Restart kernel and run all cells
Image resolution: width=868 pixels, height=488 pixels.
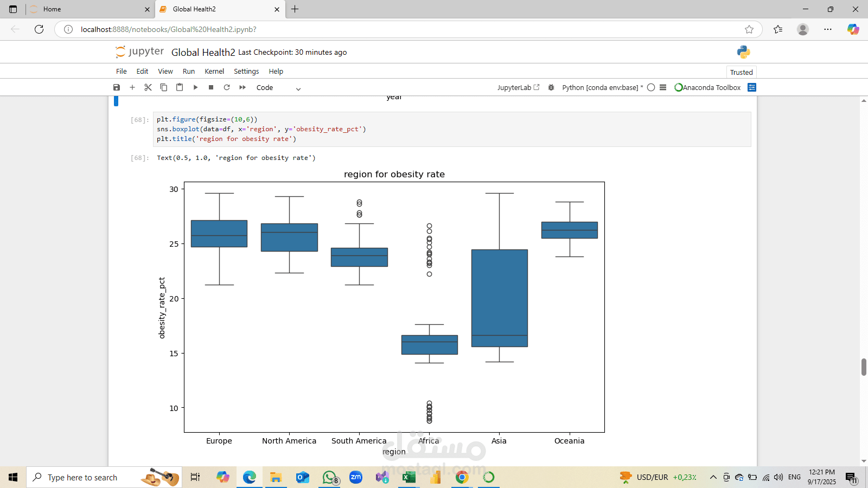point(242,87)
